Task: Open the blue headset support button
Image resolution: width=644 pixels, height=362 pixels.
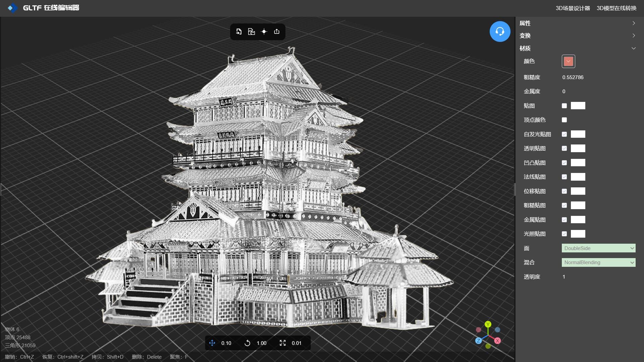Action: pyautogui.click(x=500, y=32)
